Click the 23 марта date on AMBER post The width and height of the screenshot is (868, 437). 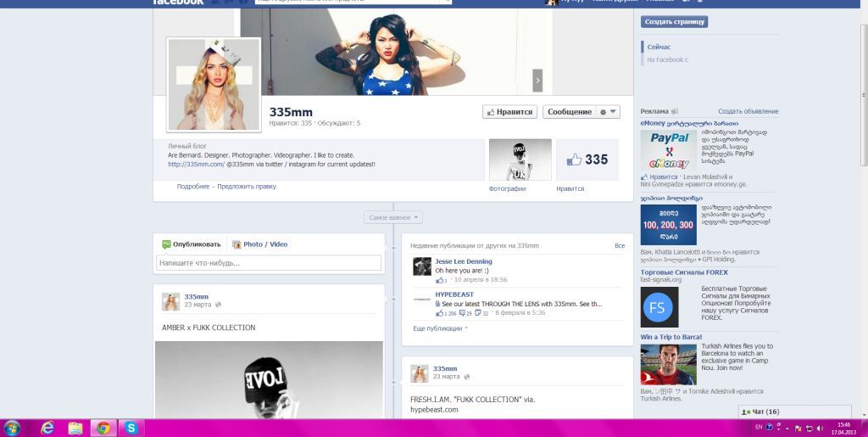(198, 305)
